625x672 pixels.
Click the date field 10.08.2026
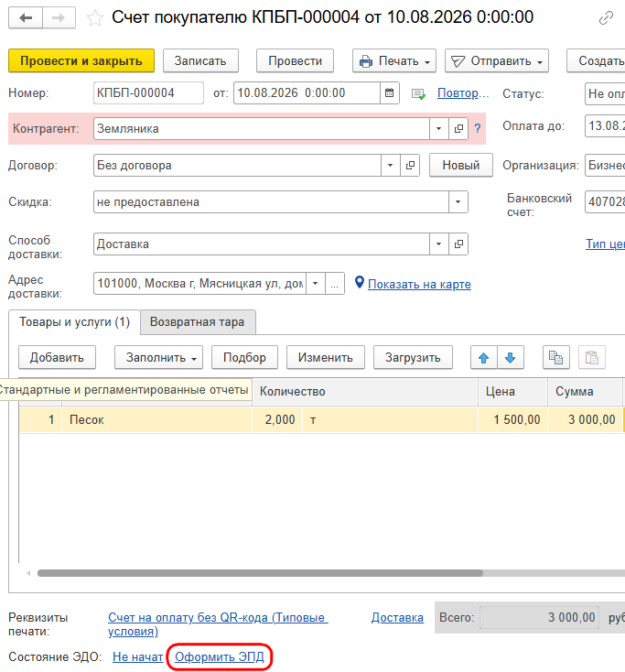307,93
